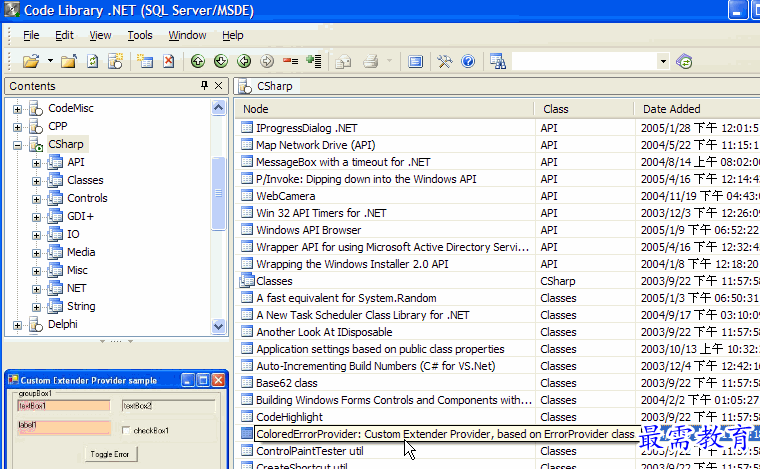Click the grey forward arrow icon
The width and height of the screenshot is (760, 469).
267,61
